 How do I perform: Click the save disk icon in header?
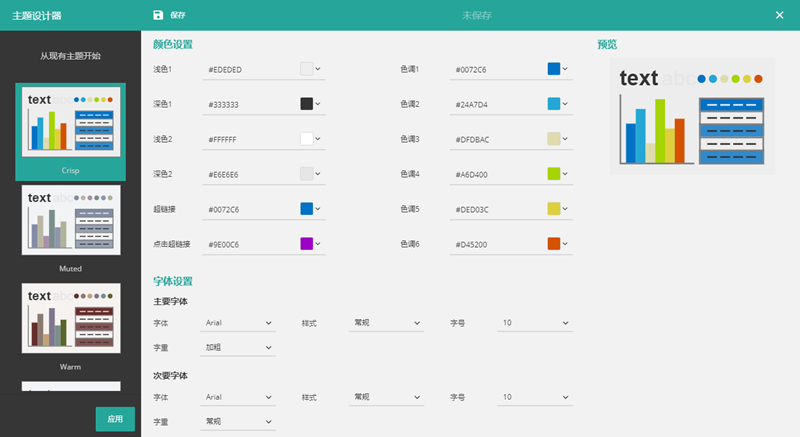coord(158,15)
